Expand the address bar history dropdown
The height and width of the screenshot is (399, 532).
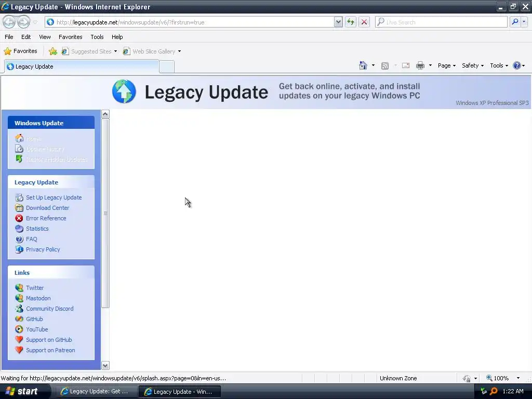pyautogui.click(x=338, y=22)
